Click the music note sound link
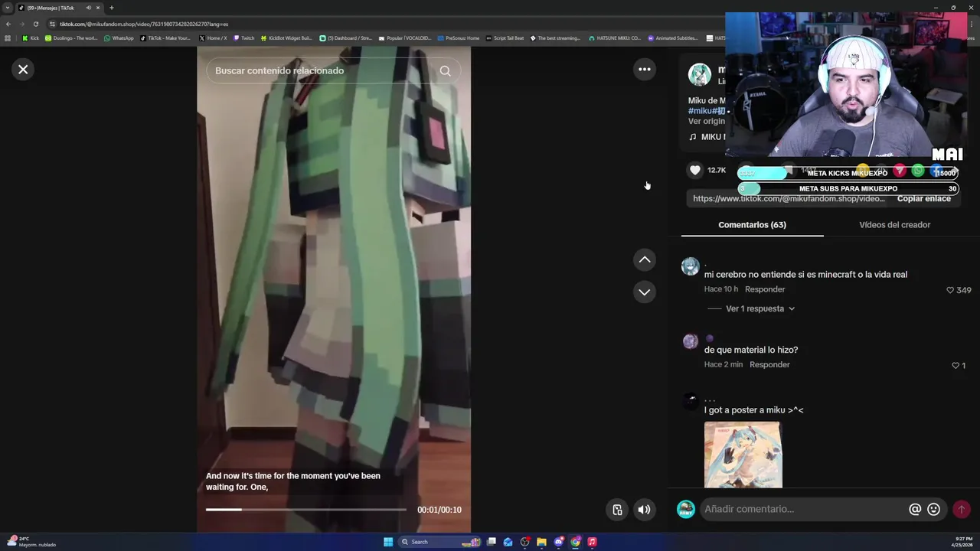The width and height of the screenshot is (980, 551). click(x=707, y=137)
